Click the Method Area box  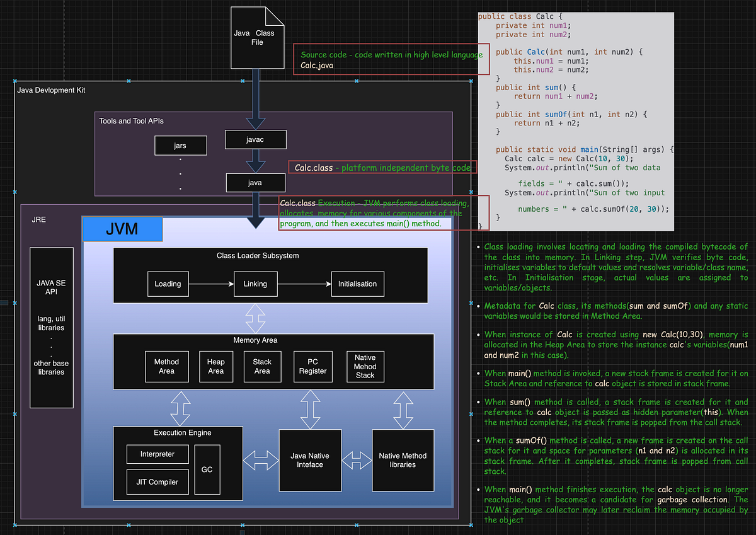point(166,366)
